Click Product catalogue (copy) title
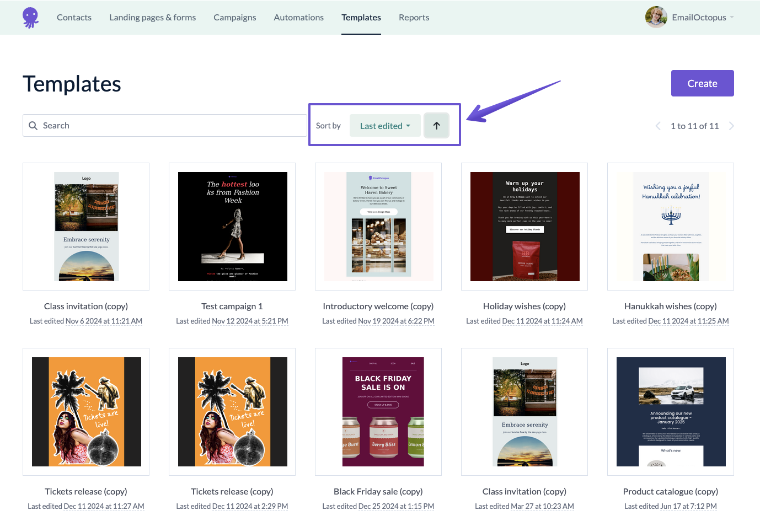760x532 pixels. [x=671, y=492]
